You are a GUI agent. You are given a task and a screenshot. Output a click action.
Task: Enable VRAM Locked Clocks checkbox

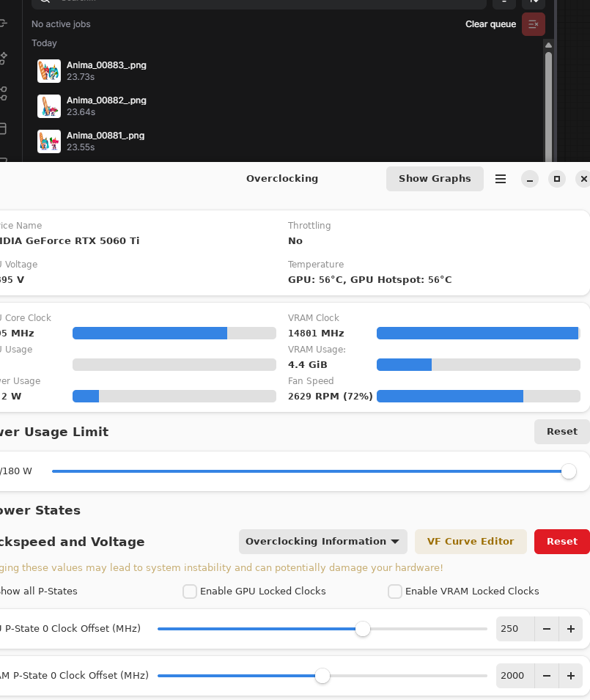click(x=395, y=592)
